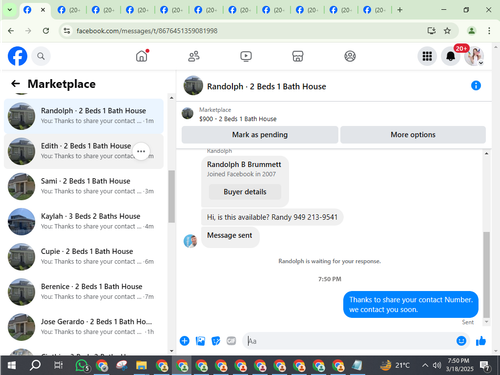The height and width of the screenshot is (375, 500).
Task: Open Kaylah - 3 Beds 2 Baths House chat
Action: tap(84, 222)
